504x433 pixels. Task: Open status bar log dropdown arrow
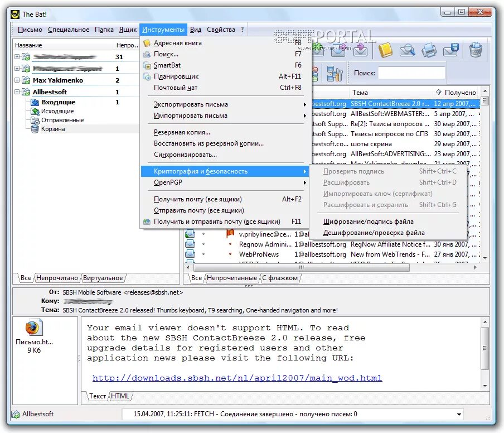[x=459, y=415]
